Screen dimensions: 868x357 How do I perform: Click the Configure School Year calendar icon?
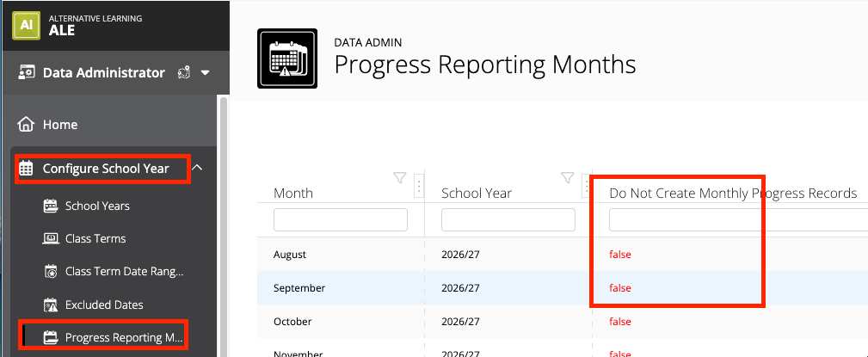click(x=27, y=169)
